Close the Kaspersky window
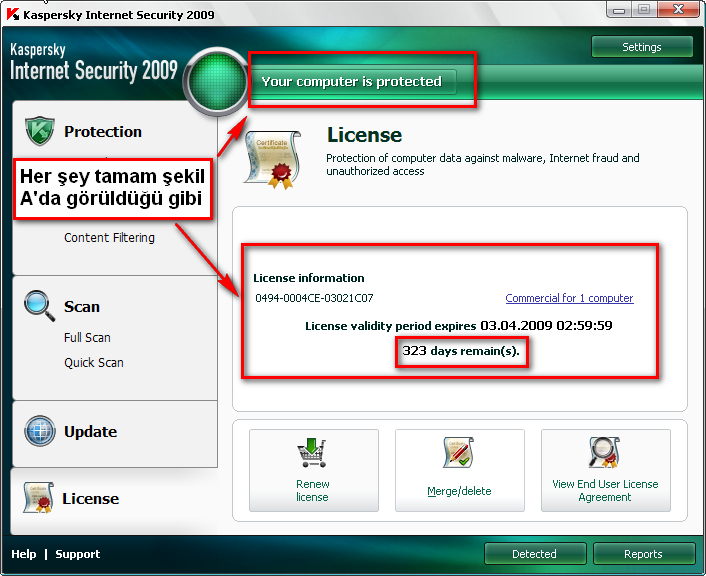Screen dimensions: 706x576 pyautogui.click(x=679, y=9)
